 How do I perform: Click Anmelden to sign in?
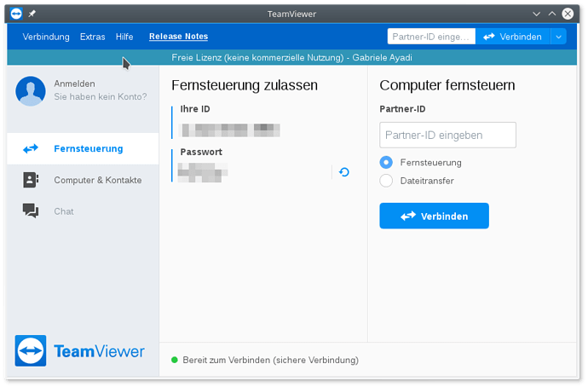click(x=74, y=84)
